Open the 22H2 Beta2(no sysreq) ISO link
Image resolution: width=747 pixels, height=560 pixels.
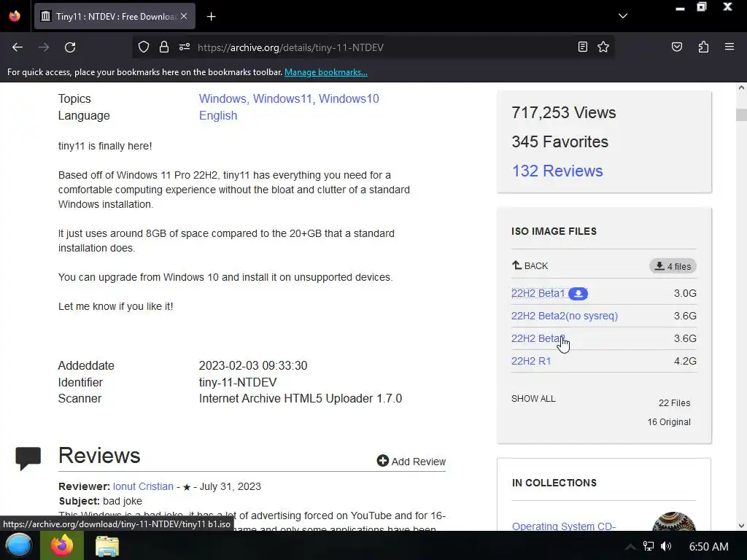point(565,316)
